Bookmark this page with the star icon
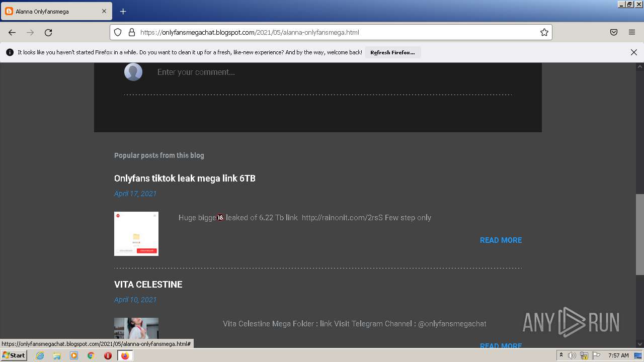The height and width of the screenshot is (362, 644). click(544, 32)
